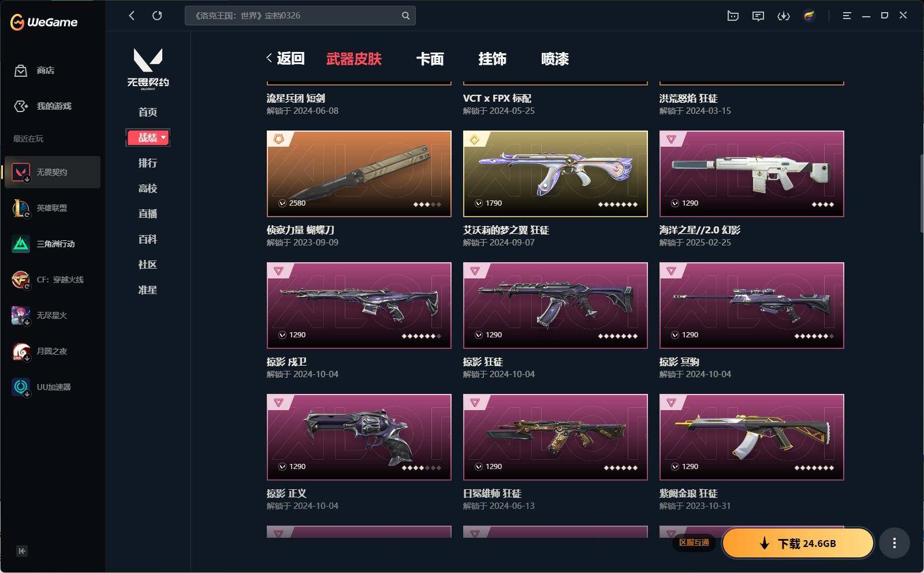
Task: Go back with the 返回 link
Action: point(285,58)
